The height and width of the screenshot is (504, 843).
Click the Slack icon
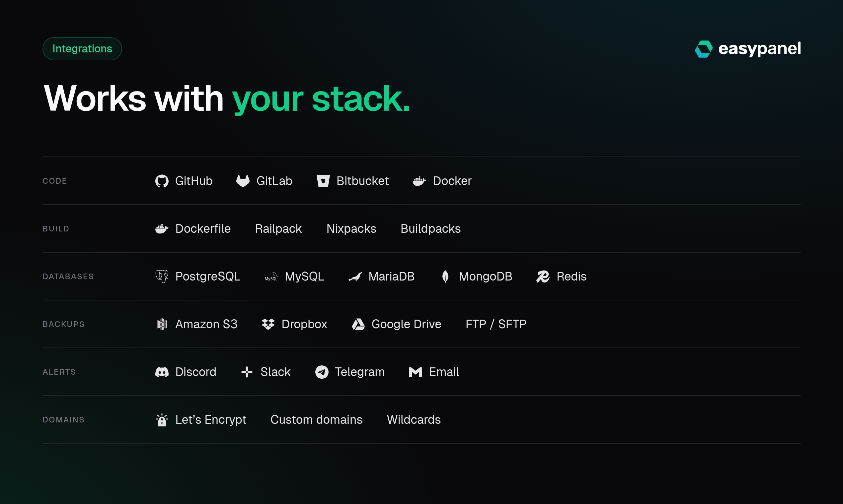click(x=247, y=372)
